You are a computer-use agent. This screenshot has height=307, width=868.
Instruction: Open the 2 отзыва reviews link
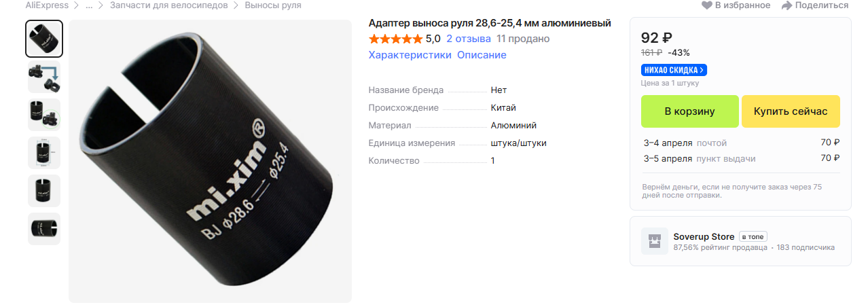[x=469, y=39]
